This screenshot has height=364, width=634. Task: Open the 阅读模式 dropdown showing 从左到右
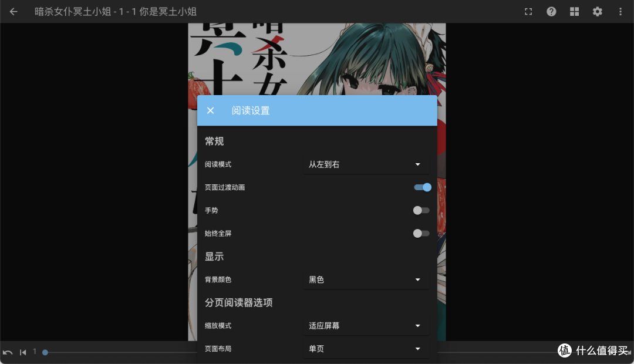pyautogui.click(x=366, y=164)
